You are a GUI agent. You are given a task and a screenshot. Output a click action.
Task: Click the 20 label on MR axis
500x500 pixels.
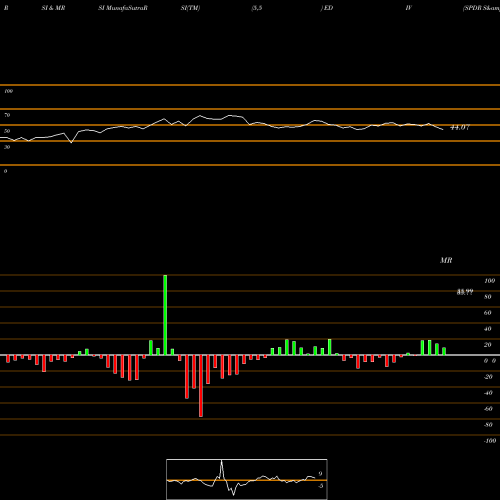coord(488,345)
